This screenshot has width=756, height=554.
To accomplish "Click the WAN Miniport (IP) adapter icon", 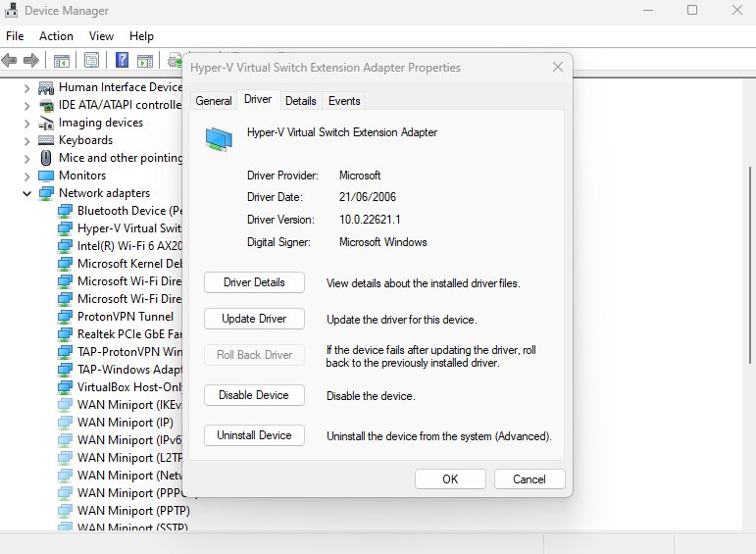I will click(65, 423).
